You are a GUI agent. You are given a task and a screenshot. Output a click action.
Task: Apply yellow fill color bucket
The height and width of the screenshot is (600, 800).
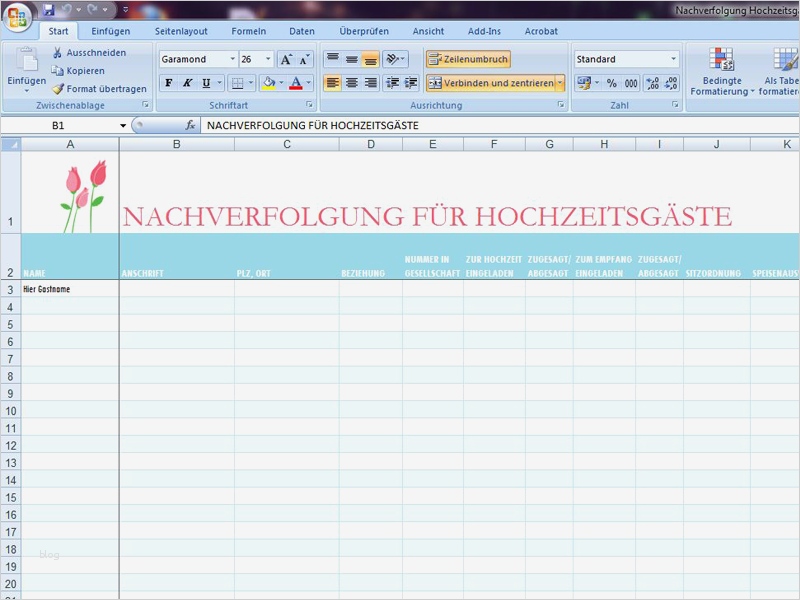[x=269, y=83]
